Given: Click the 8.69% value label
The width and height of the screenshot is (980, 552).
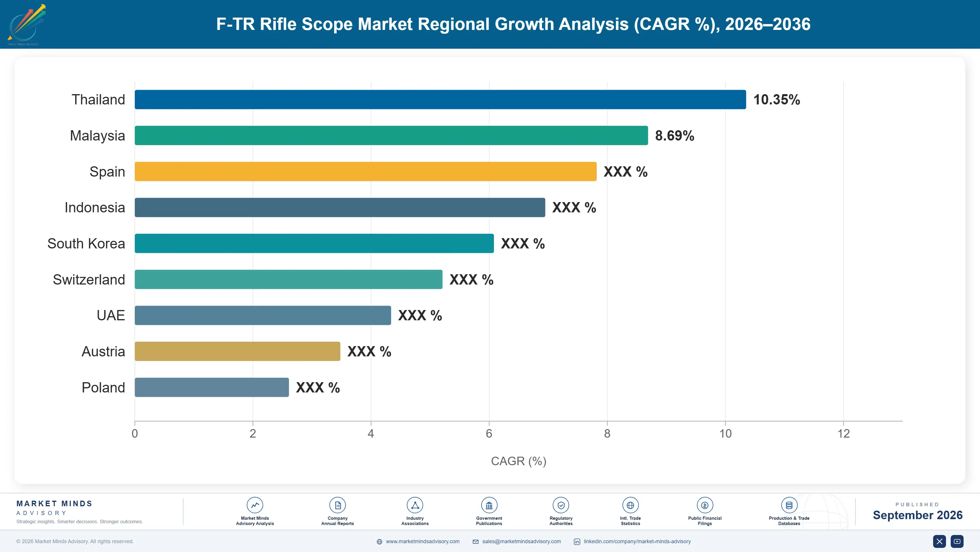Looking at the screenshot, I should click(675, 135).
